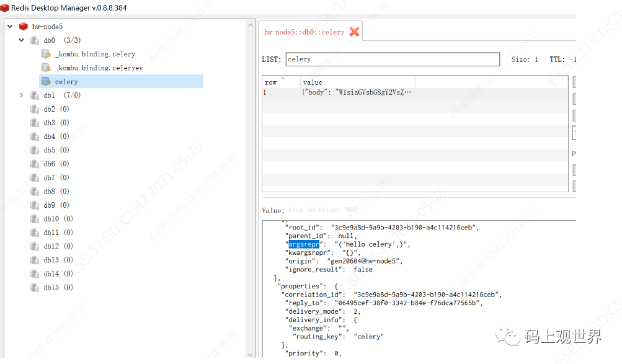622x364 pixels.
Task: Select the db5 (0) tree item
Action: (56, 150)
